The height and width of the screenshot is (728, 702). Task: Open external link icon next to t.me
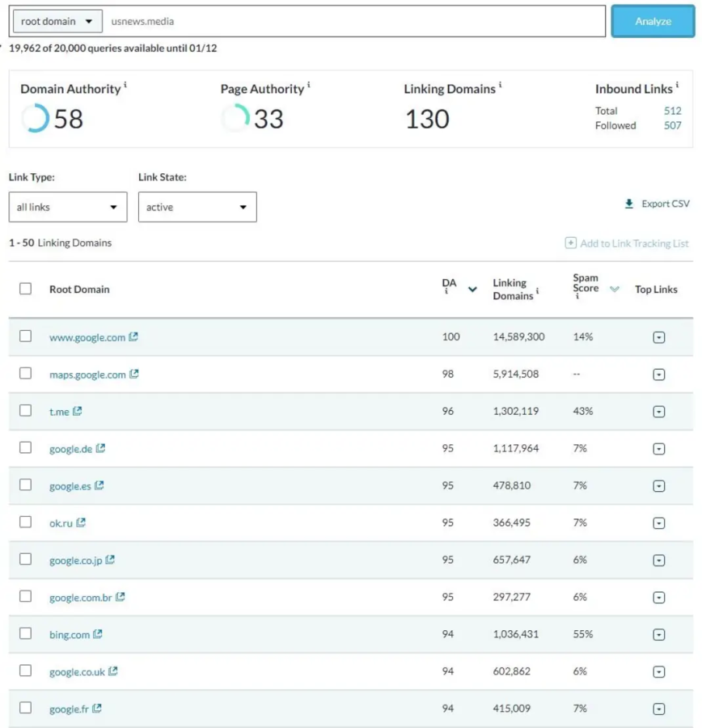tap(77, 411)
